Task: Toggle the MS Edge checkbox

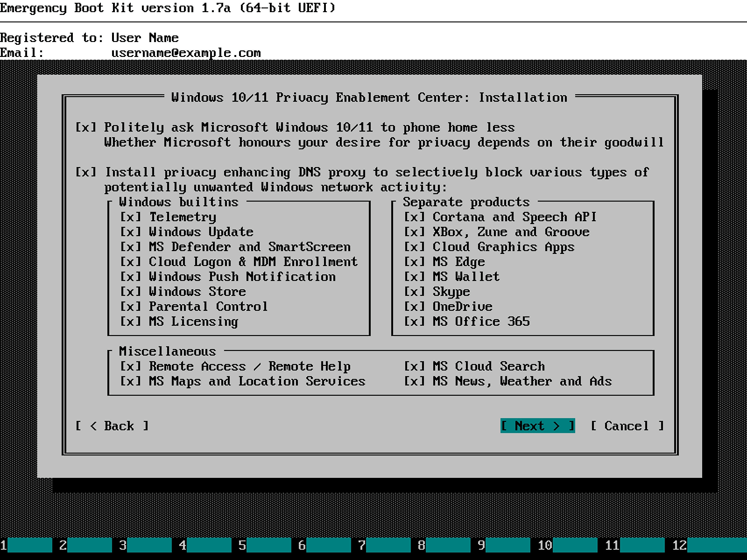Action: (415, 262)
